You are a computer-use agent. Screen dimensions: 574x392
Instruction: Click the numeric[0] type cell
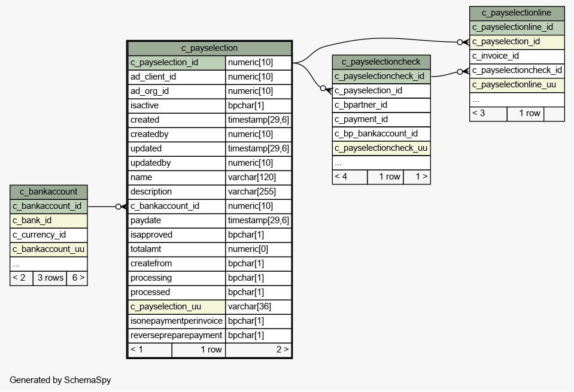click(259, 249)
